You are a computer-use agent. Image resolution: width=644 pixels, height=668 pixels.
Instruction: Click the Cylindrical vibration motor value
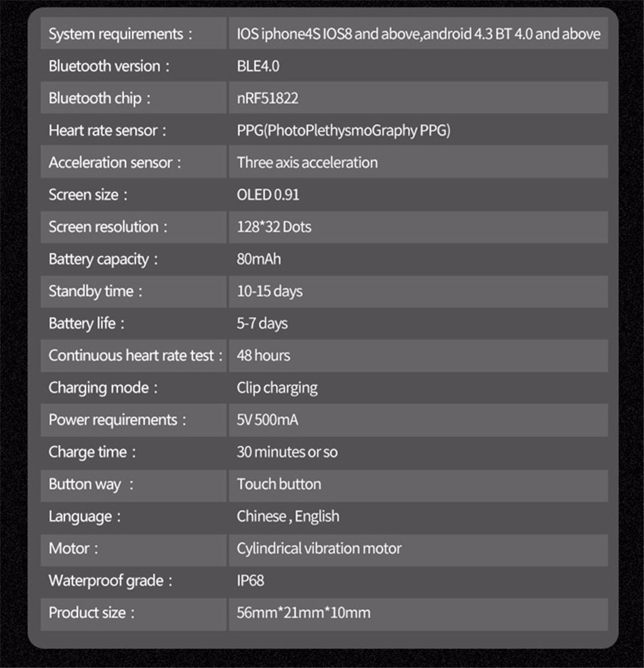pos(319,549)
